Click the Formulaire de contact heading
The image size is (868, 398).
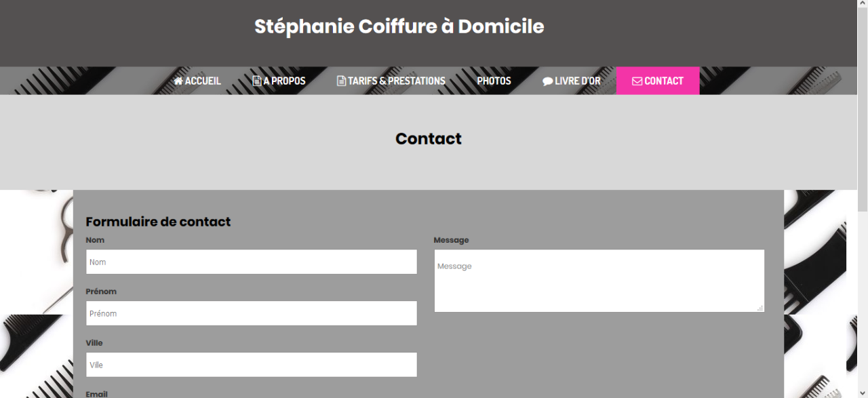click(158, 222)
